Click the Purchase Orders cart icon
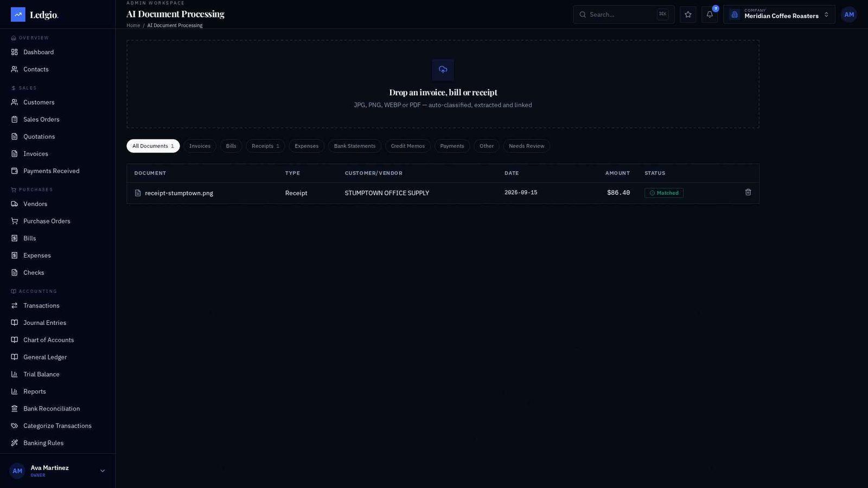 15,221
